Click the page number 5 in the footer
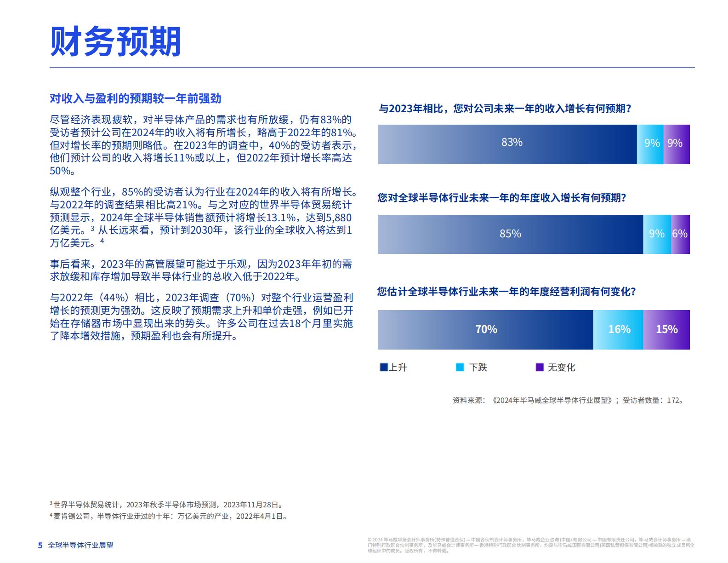Viewport: 728px width, 563px height. pyautogui.click(x=40, y=545)
